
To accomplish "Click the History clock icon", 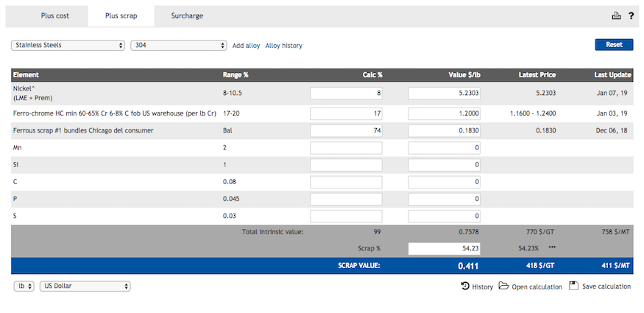I will tap(465, 286).
